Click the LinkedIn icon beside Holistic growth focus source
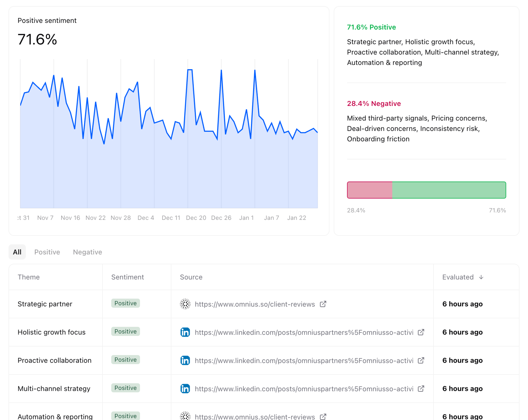The height and width of the screenshot is (420, 528). tap(185, 332)
